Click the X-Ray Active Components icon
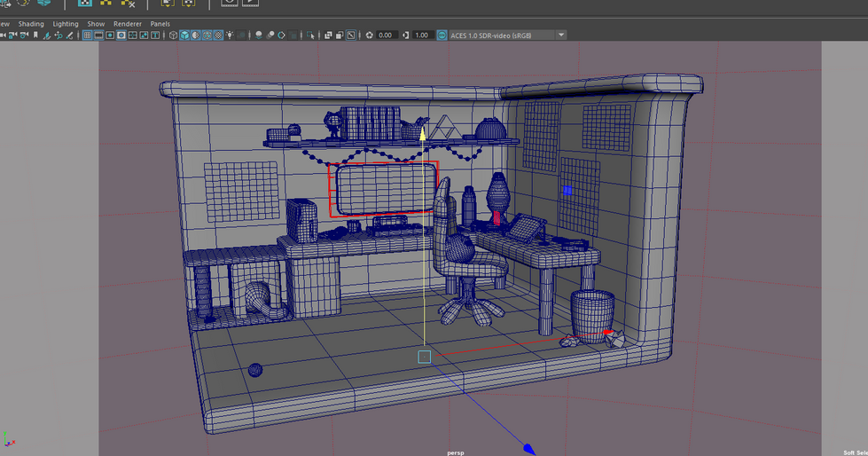868x456 pixels. tap(340, 35)
